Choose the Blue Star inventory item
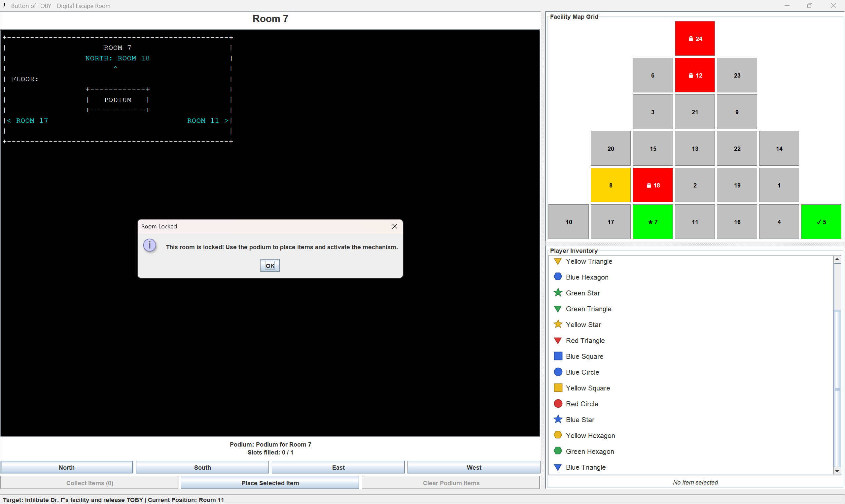This screenshot has width=845, height=504. click(x=580, y=420)
